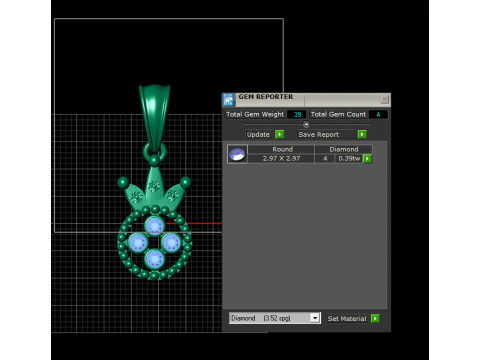Click the green arrow next to Save Report
The height and width of the screenshot is (360, 480).
click(x=362, y=134)
